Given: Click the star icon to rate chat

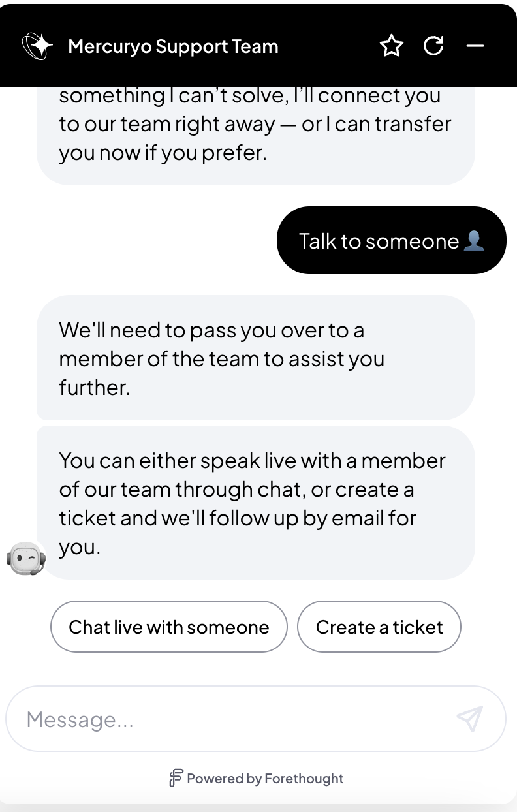Looking at the screenshot, I should (x=392, y=46).
